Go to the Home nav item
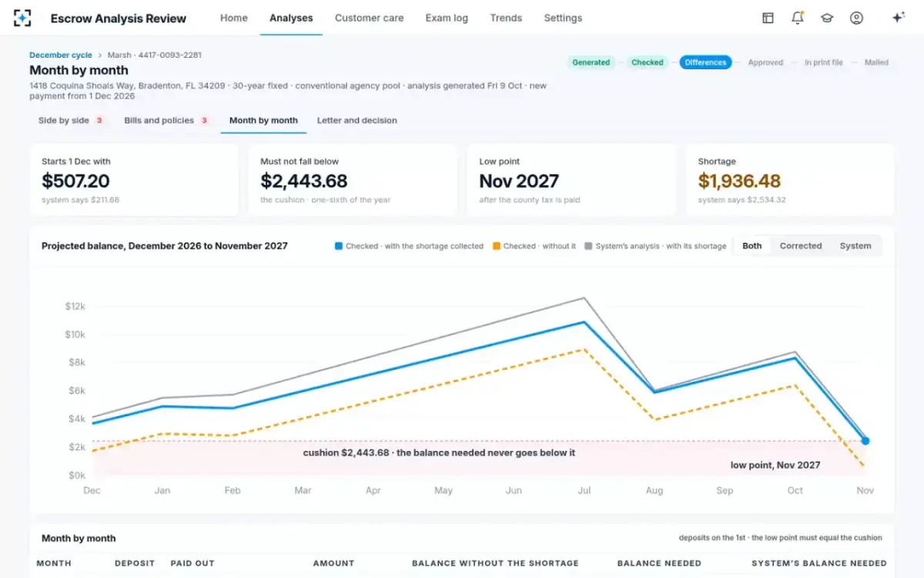Screen dimensions: 924x578 click(234, 18)
